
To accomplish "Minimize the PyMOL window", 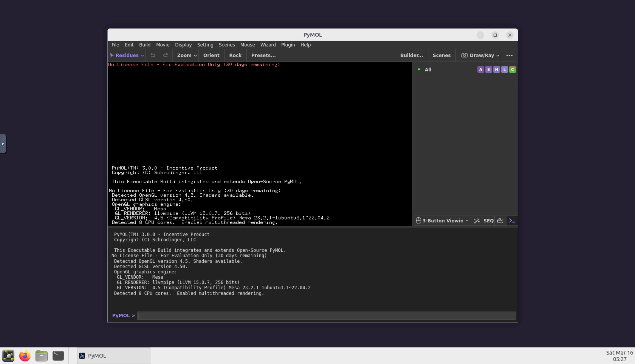I will (x=480, y=35).
